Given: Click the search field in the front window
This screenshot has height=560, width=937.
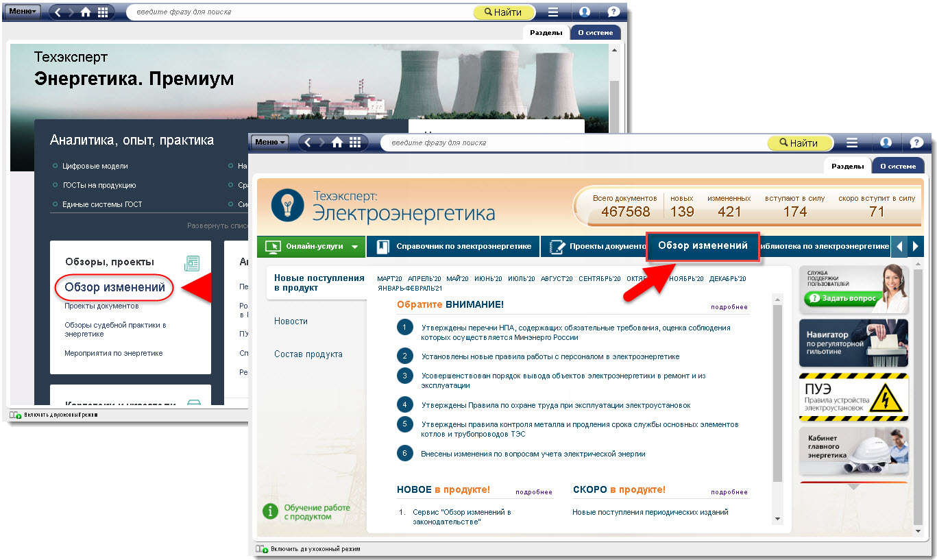Looking at the screenshot, I should [x=569, y=143].
